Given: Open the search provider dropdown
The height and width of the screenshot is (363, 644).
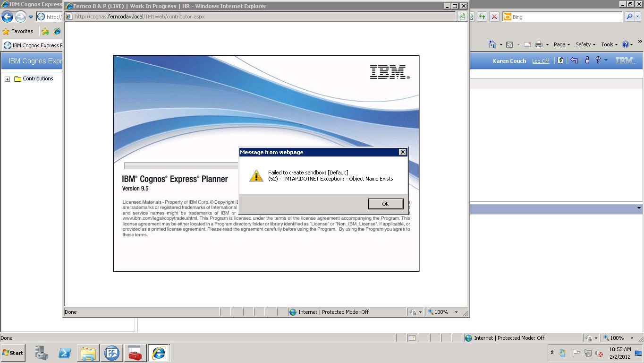Looking at the screenshot, I should tap(638, 17).
